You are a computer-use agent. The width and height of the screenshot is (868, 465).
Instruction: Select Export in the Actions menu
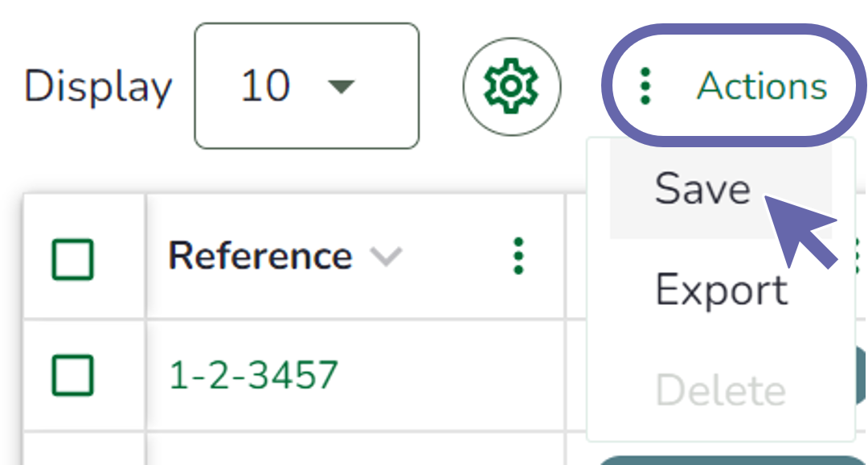click(x=721, y=290)
